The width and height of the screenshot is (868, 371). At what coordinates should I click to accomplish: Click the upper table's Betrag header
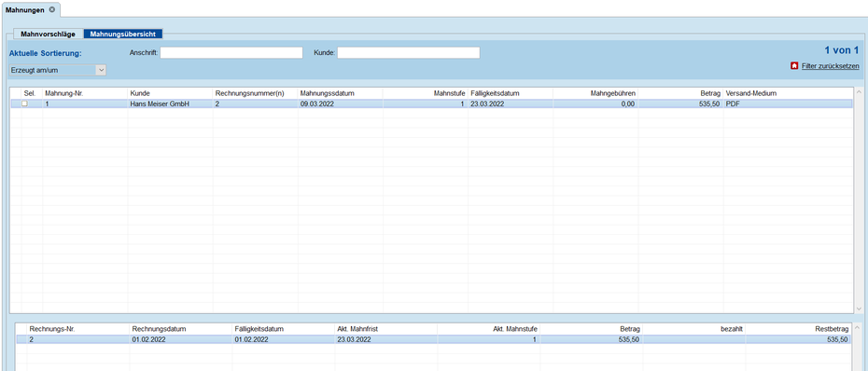tap(681, 93)
